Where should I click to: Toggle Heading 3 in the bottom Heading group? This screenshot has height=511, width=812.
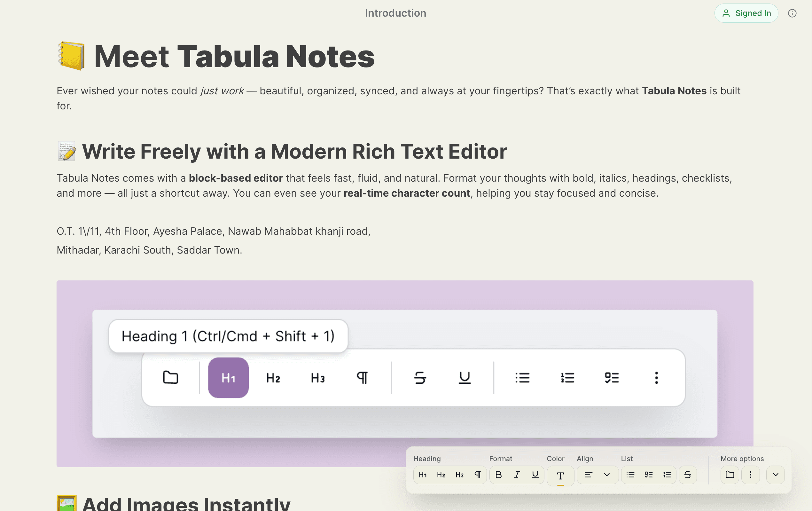click(459, 475)
